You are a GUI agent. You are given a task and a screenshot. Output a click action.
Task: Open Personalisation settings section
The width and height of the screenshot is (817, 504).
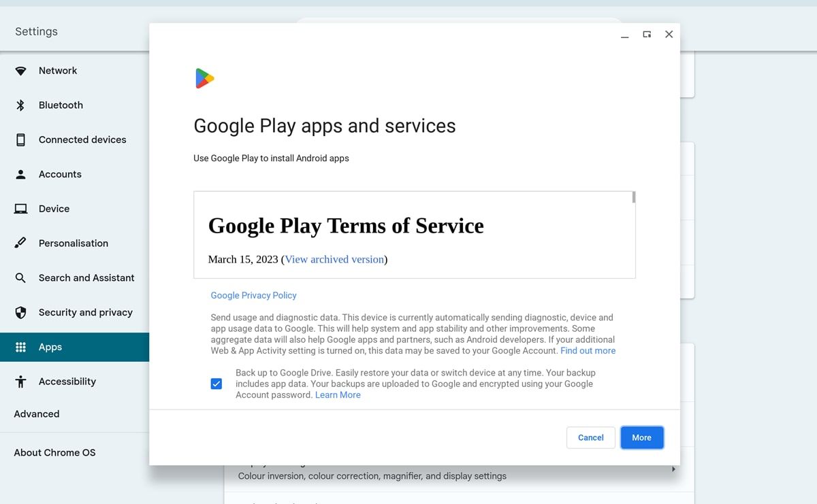[x=74, y=243]
